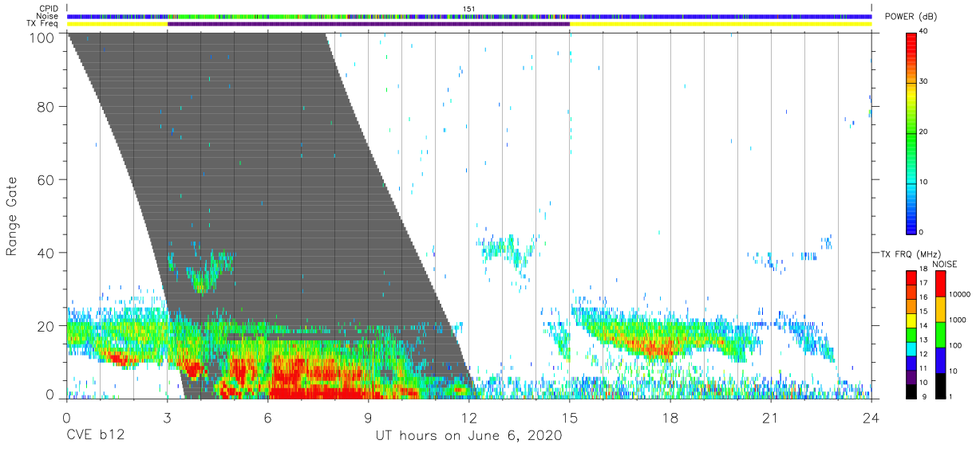Click the CVE b12 radar beam label

click(94, 436)
